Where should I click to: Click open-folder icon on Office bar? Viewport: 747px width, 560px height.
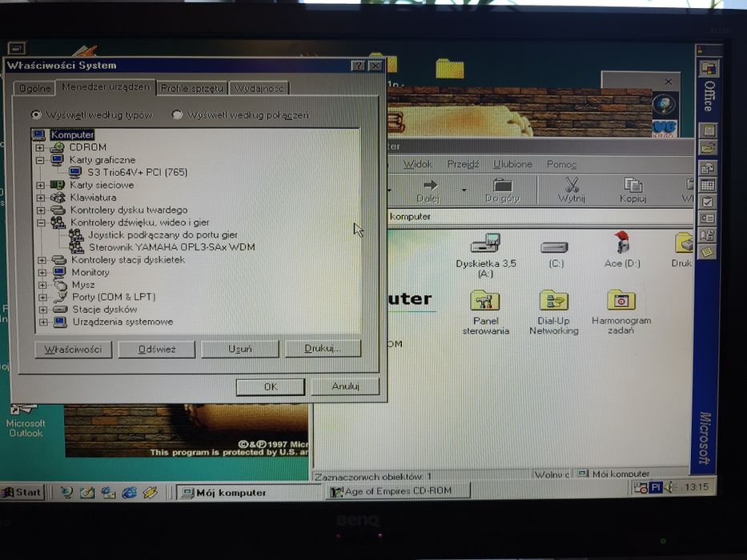[x=708, y=148]
